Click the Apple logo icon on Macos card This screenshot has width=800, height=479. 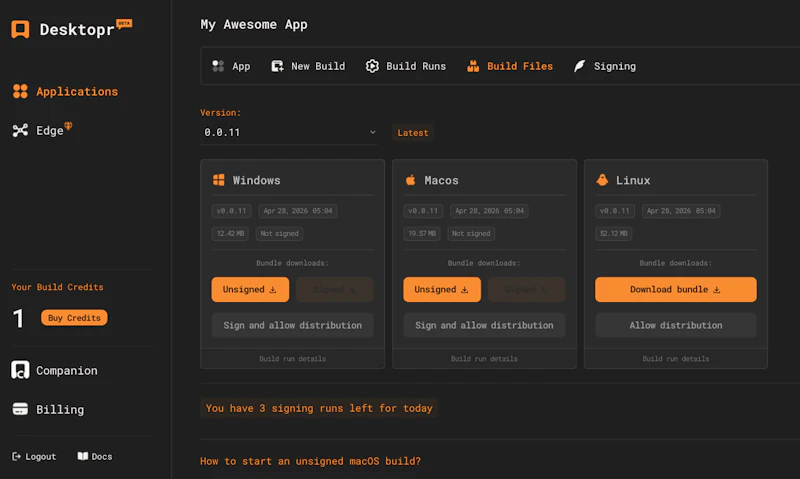[411, 180]
